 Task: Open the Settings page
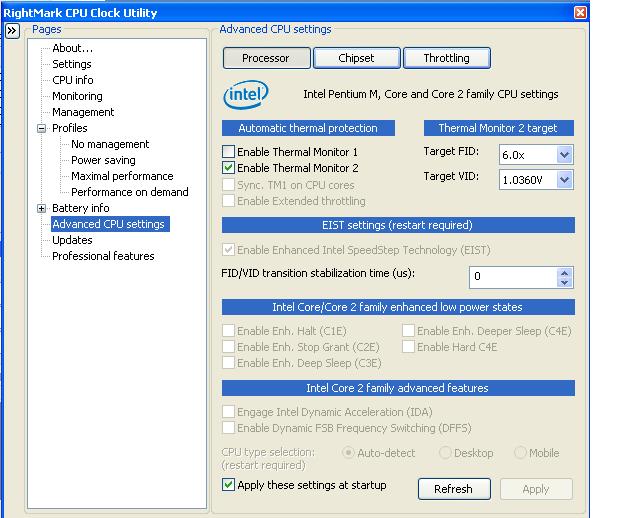pyautogui.click(x=72, y=64)
